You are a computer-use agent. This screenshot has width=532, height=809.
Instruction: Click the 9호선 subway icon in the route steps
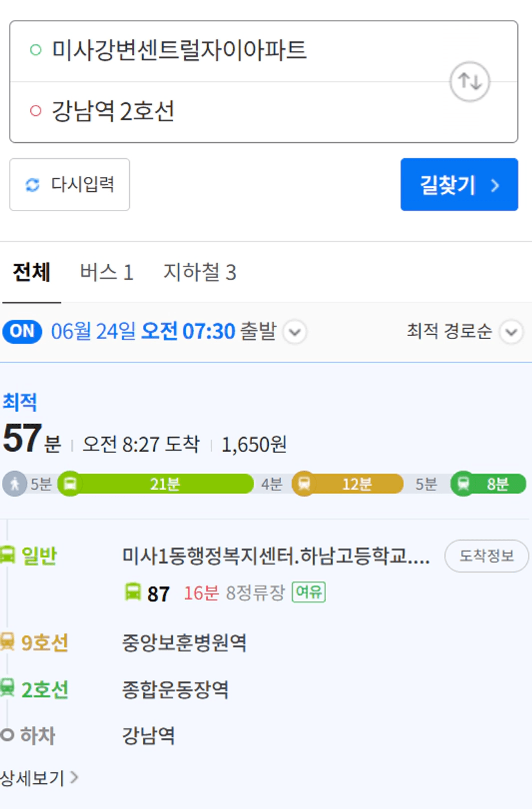[7, 642]
